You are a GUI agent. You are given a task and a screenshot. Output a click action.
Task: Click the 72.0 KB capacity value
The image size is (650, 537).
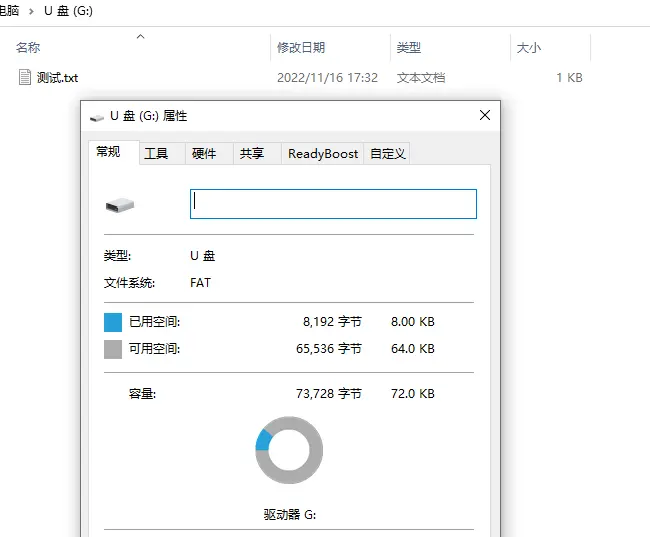click(x=413, y=394)
